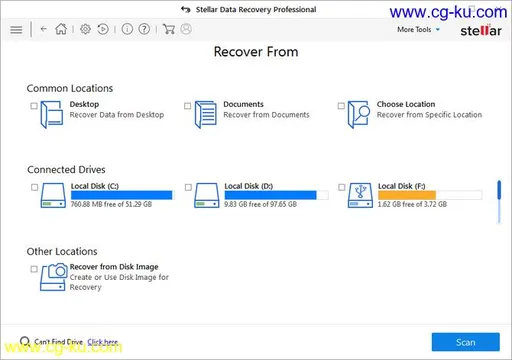Click the Local Disk (F:) USB drive icon
This screenshot has width=512, height=360.
(x=360, y=195)
